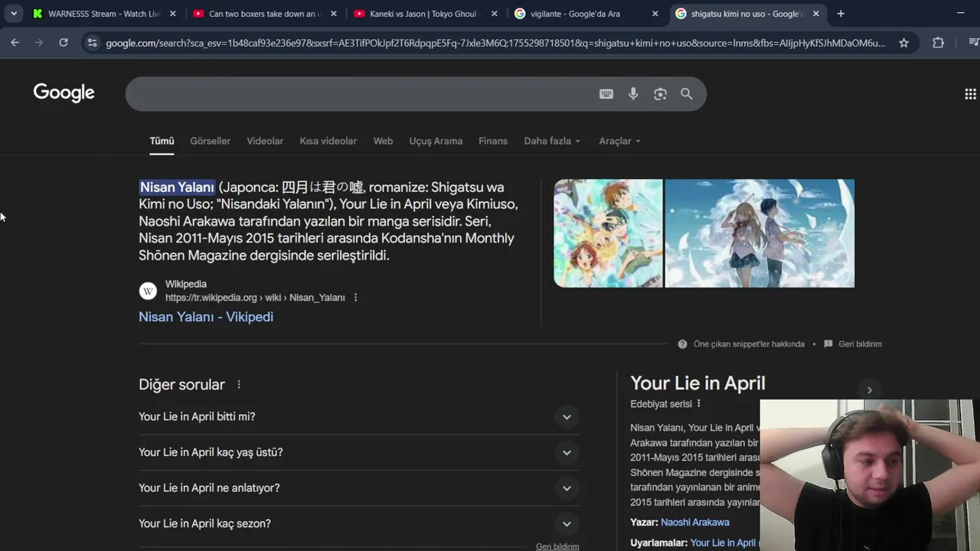Expand the Araçlar dropdown
This screenshot has height=551, width=980.
[x=619, y=141]
